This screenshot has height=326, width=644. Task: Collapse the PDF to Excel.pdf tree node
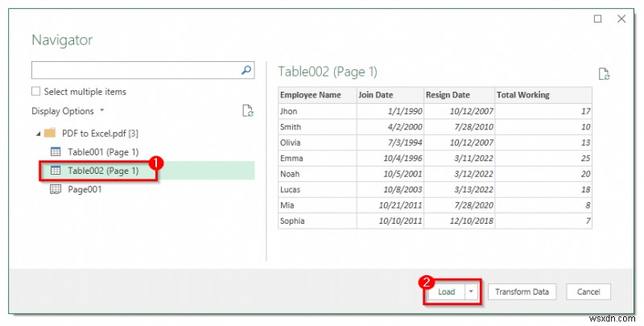coord(38,134)
